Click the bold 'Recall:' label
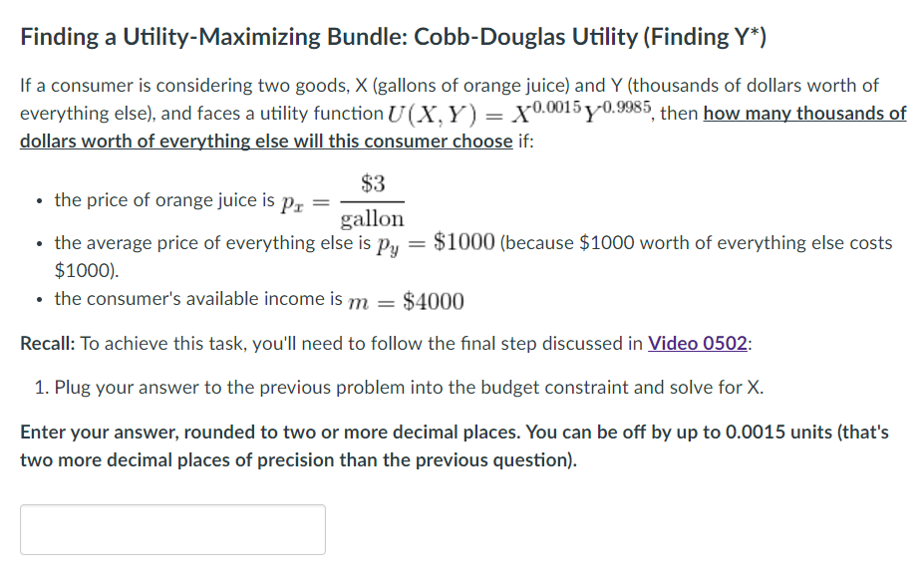The image size is (924, 581). click(48, 343)
